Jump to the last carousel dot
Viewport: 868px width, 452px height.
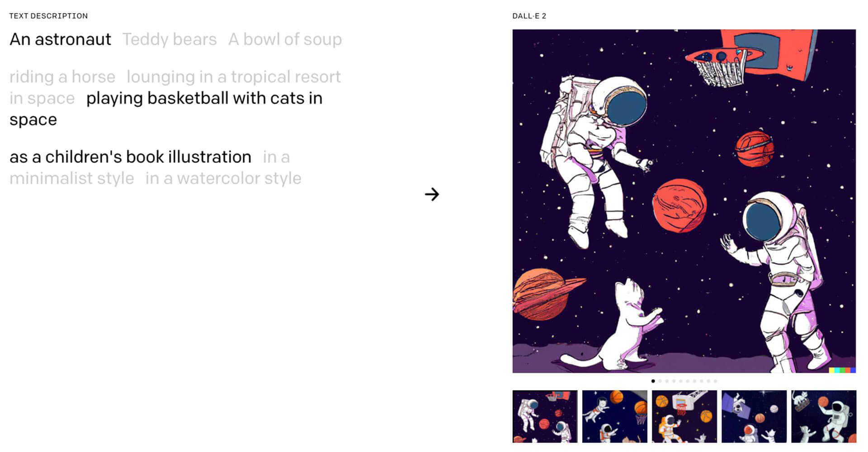point(715,381)
